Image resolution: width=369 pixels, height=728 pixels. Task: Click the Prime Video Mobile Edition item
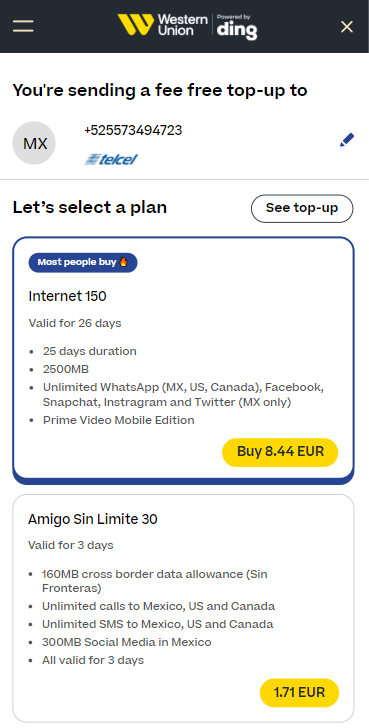coord(119,420)
